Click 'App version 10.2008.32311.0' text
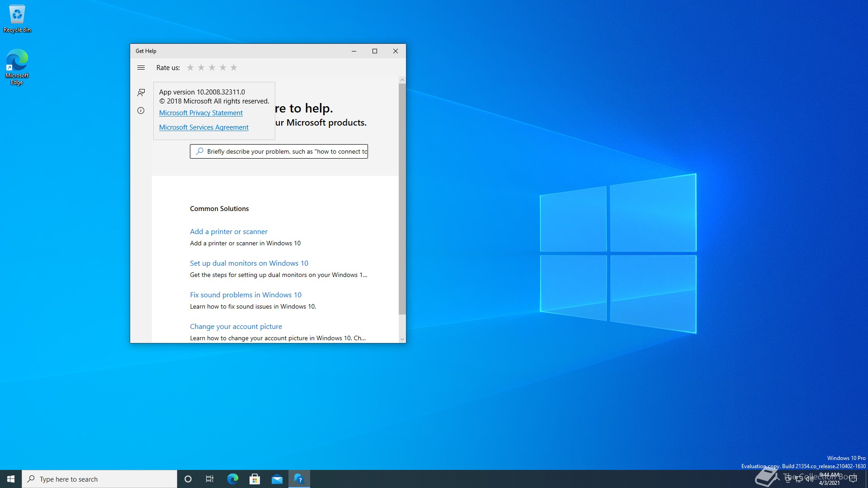This screenshot has width=868, height=488. pyautogui.click(x=202, y=92)
